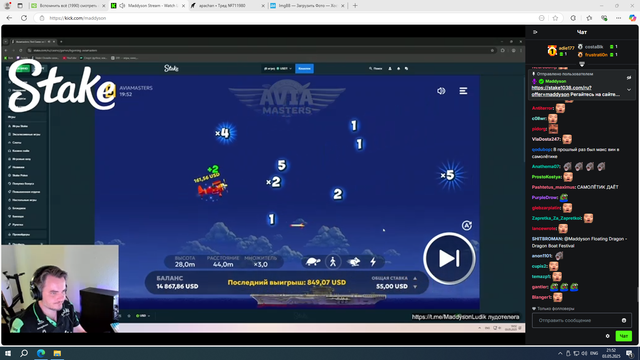Open volume control in system tray
This screenshot has width=640, height=360.
tap(584, 353)
